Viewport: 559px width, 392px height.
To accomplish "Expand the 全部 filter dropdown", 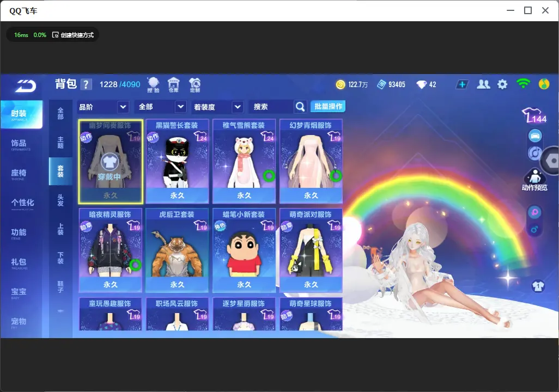I will click(161, 107).
